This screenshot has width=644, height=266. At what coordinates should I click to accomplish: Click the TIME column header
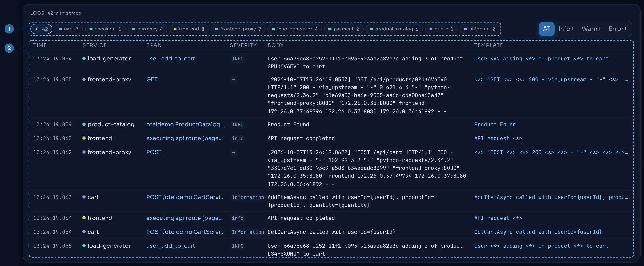click(x=40, y=45)
